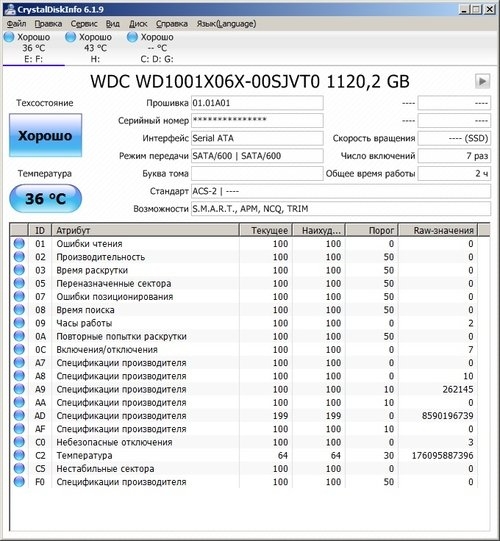Select the E: F: disk tab
This screenshot has height=541, width=500.
33,48
